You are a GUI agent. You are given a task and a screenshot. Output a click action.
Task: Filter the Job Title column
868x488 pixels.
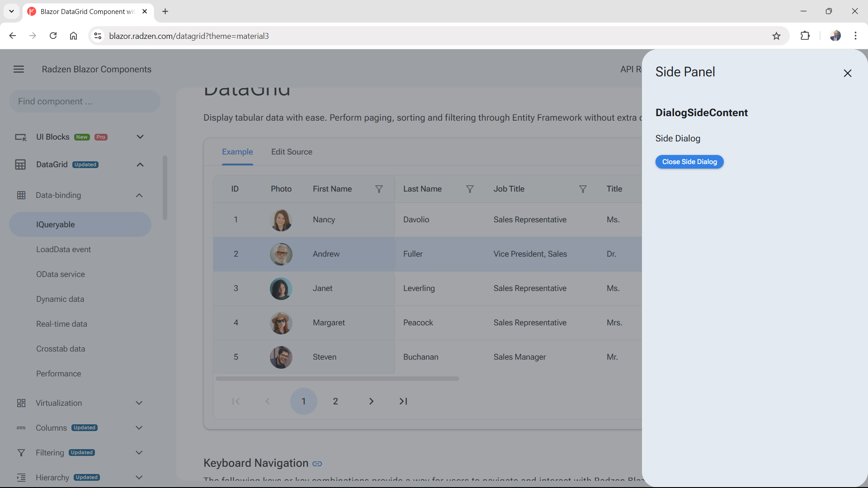coord(583,189)
